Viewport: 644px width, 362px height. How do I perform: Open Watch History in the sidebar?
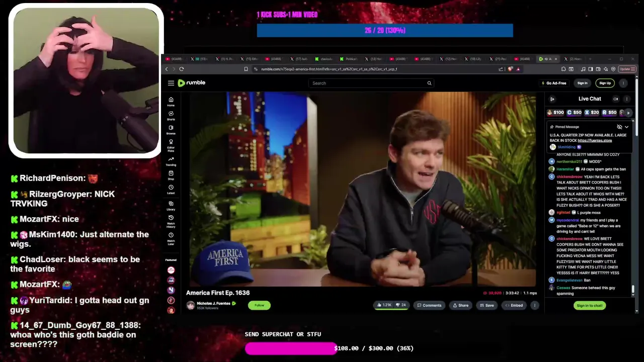tap(171, 221)
